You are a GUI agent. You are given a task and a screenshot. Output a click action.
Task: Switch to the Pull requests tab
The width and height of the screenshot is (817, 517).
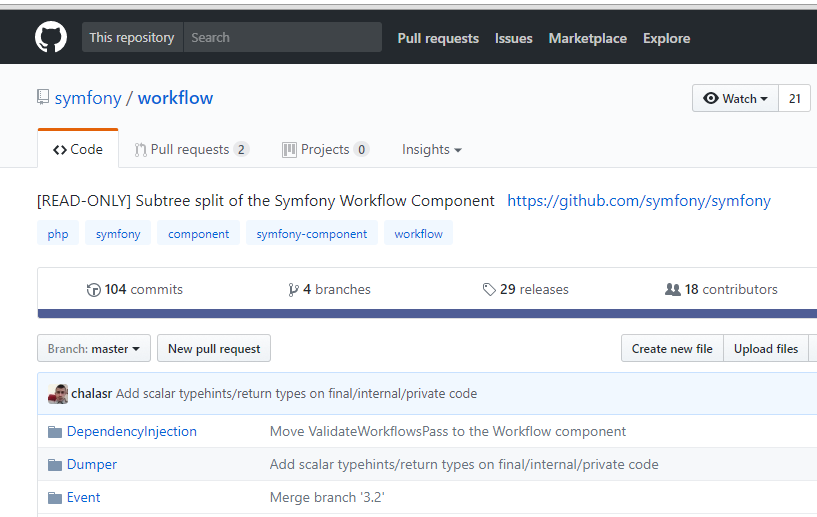(191, 149)
